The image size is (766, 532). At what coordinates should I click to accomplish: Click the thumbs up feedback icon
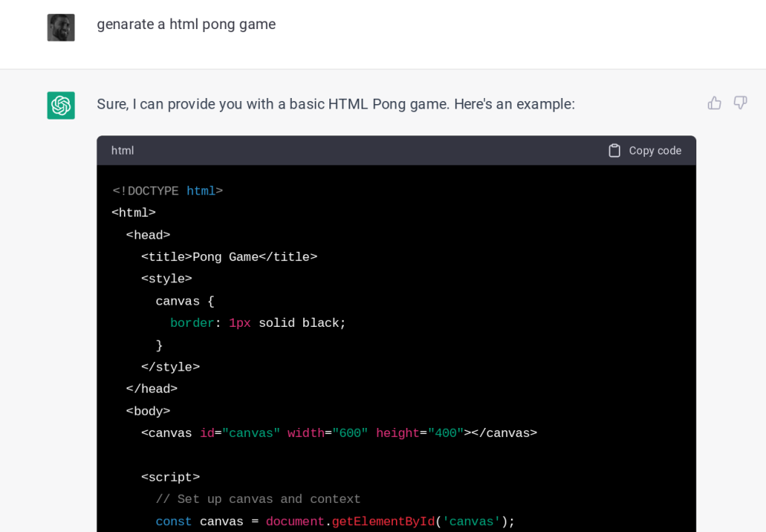[714, 103]
